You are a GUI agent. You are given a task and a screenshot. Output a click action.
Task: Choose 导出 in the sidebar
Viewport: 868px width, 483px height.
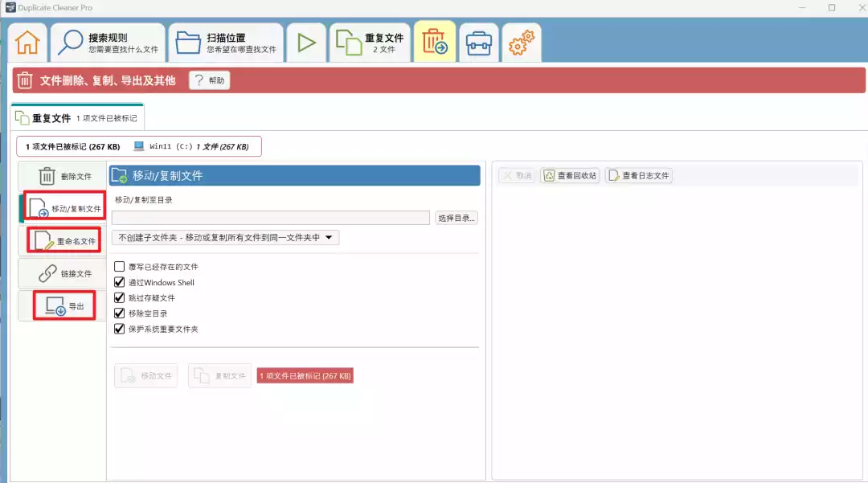point(63,305)
